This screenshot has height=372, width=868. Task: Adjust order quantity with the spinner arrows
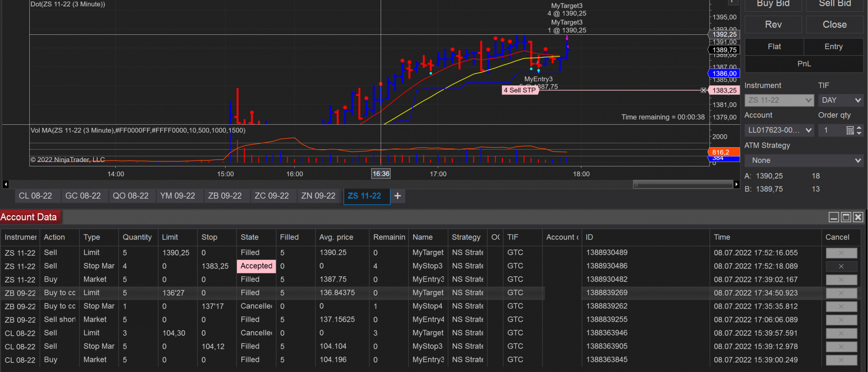(859, 131)
